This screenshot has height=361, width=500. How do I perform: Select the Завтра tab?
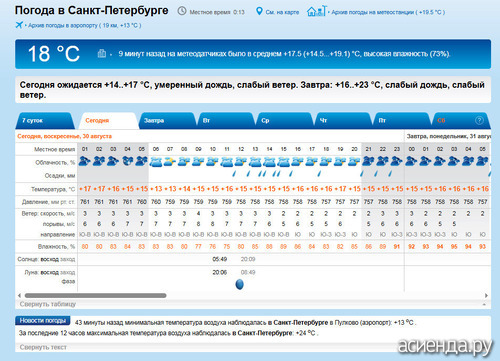pyautogui.click(x=167, y=121)
